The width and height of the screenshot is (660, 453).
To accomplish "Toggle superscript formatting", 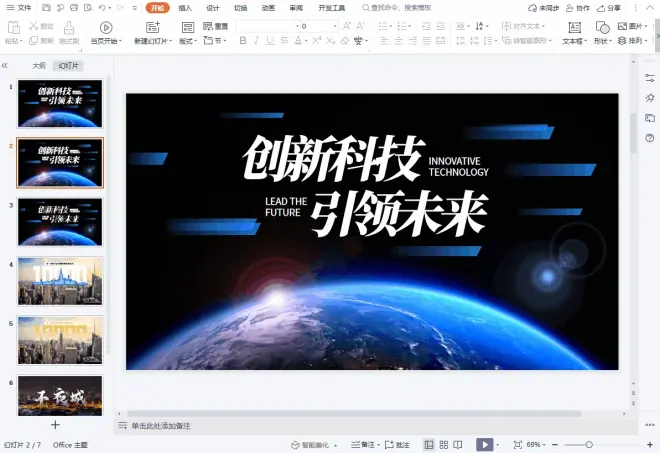I will pos(317,40).
